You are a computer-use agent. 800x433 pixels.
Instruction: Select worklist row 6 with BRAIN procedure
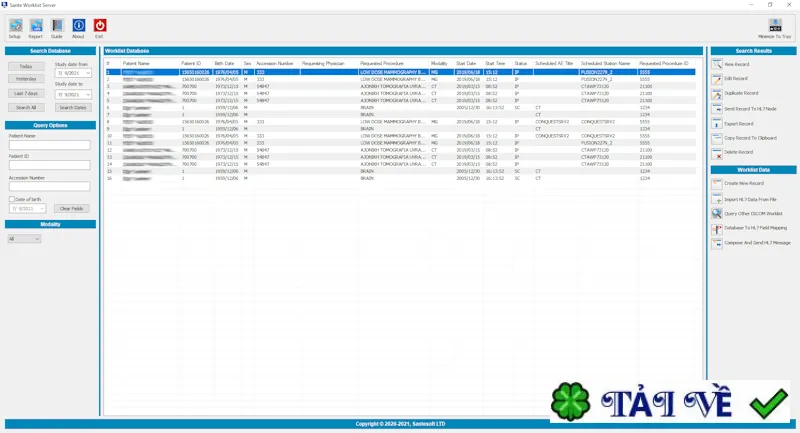pos(401,108)
